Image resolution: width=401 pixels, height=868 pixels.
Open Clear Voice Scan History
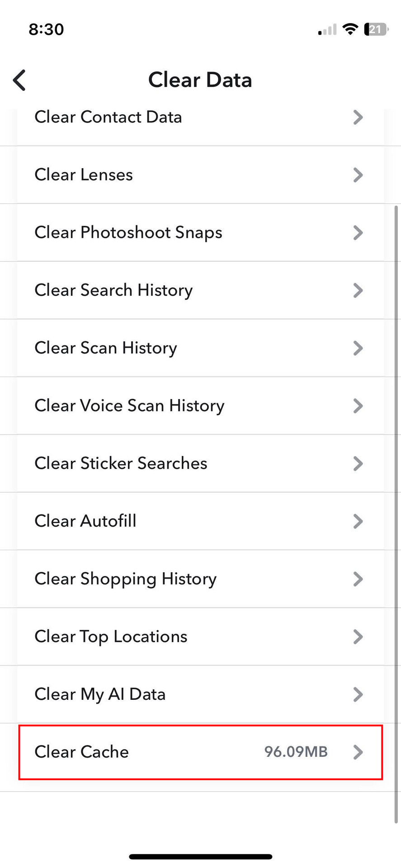129,406
